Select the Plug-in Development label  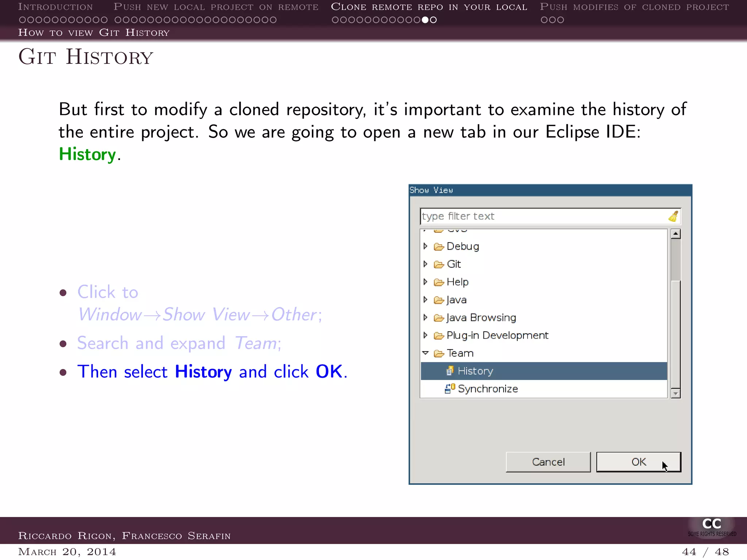[498, 335]
